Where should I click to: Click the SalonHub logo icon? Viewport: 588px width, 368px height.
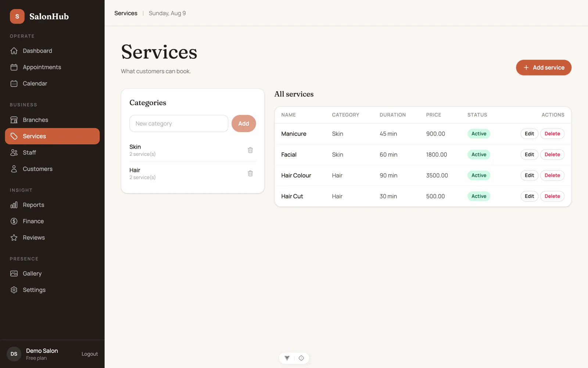tap(17, 17)
